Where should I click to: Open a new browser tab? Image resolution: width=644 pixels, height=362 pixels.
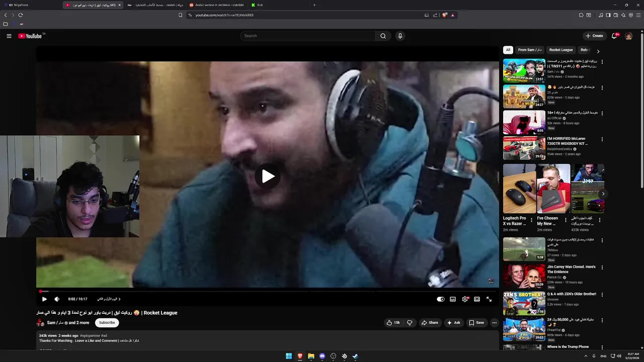tap(314, 5)
